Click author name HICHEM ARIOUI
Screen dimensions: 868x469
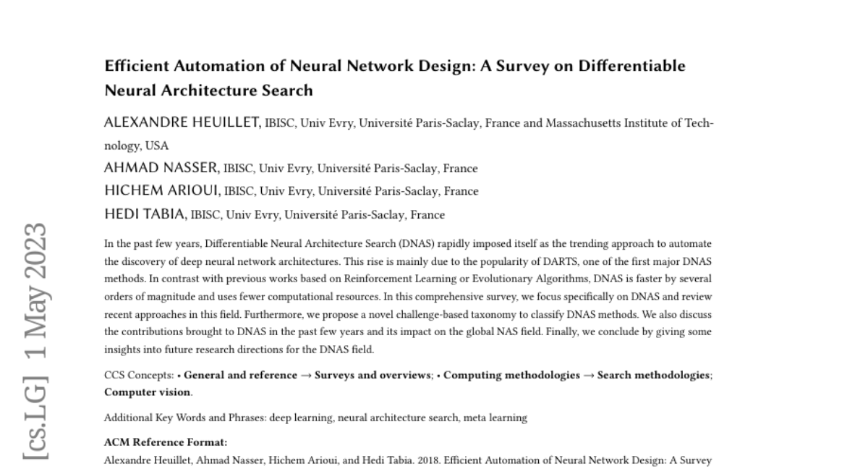[x=162, y=191]
